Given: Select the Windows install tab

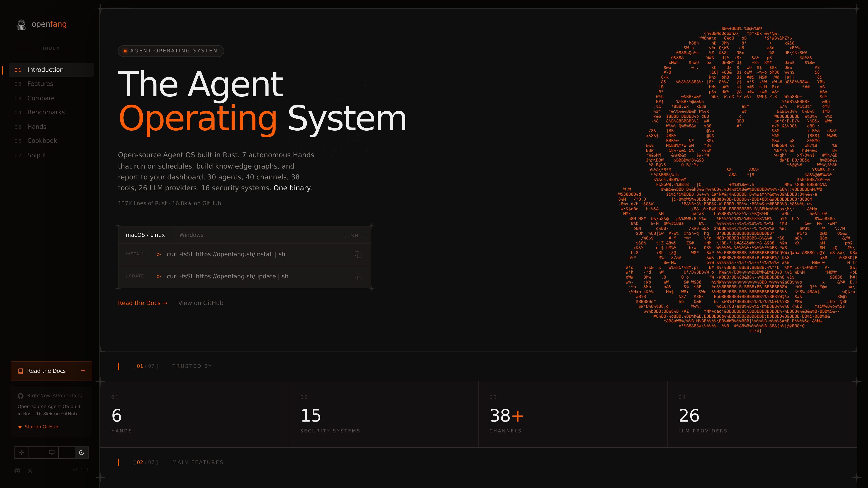Looking at the screenshot, I should pos(191,235).
